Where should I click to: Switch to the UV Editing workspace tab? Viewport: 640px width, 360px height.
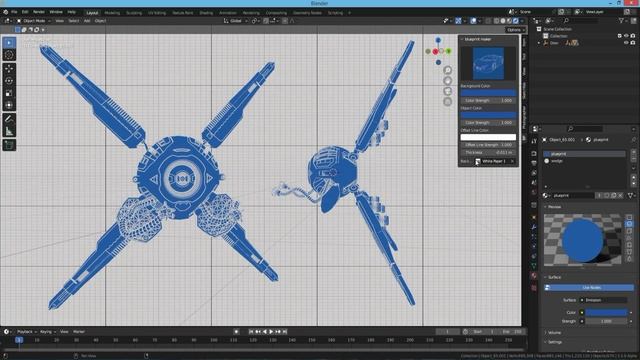point(157,13)
